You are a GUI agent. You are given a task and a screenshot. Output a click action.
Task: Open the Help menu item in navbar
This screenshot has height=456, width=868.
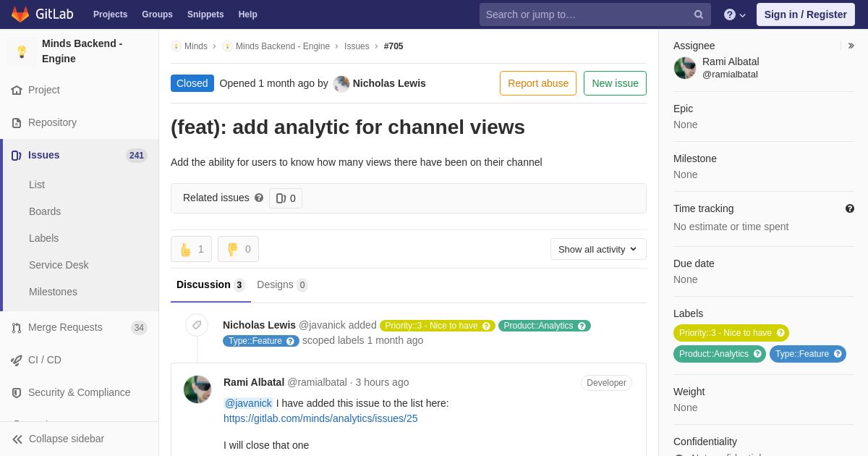[x=248, y=14]
